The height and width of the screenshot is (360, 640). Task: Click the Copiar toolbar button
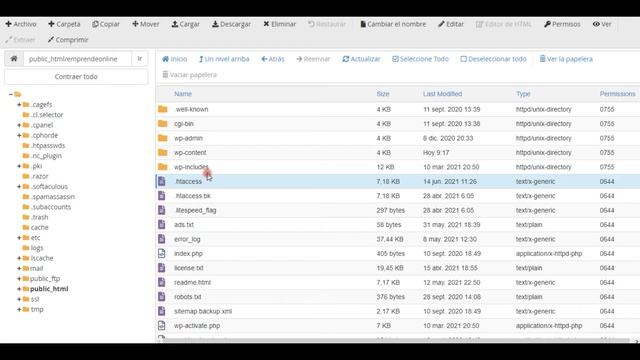tap(106, 24)
